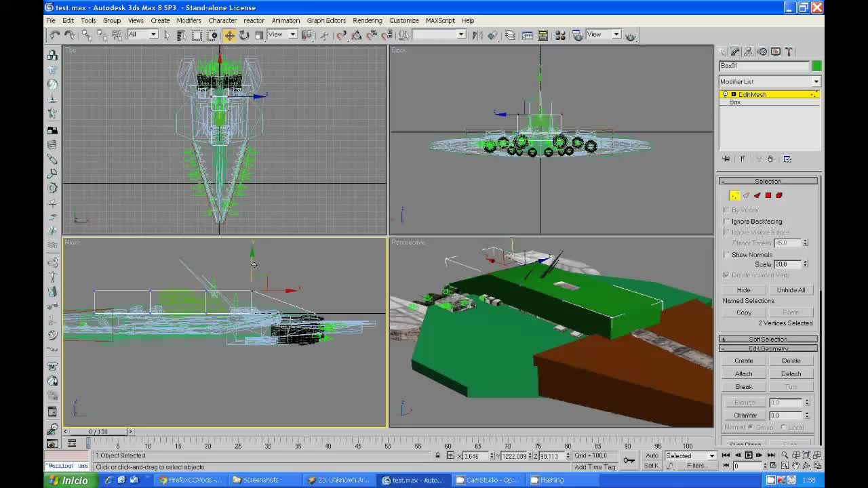Click the Detach button
The width and height of the screenshot is (868, 488).
coord(791,374)
